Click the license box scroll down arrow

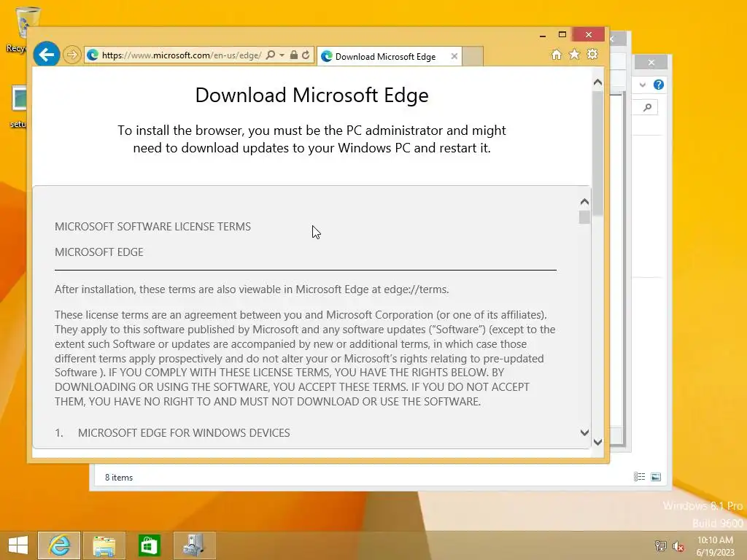[x=584, y=432]
